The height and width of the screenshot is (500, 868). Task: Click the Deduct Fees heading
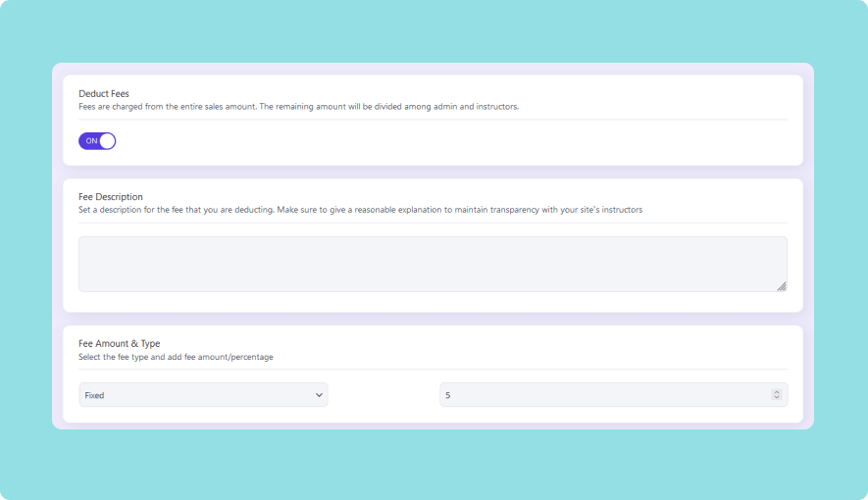[104, 94]
